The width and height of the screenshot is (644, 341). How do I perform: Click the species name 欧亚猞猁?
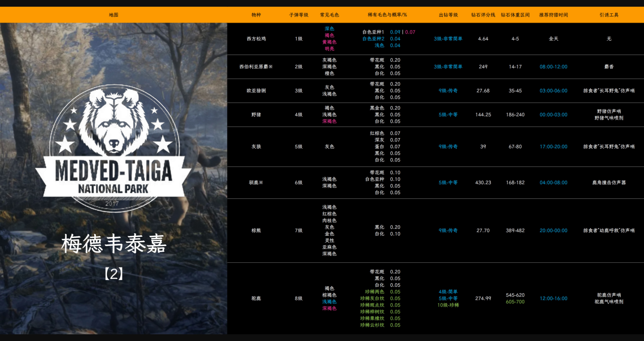[256, 91]
